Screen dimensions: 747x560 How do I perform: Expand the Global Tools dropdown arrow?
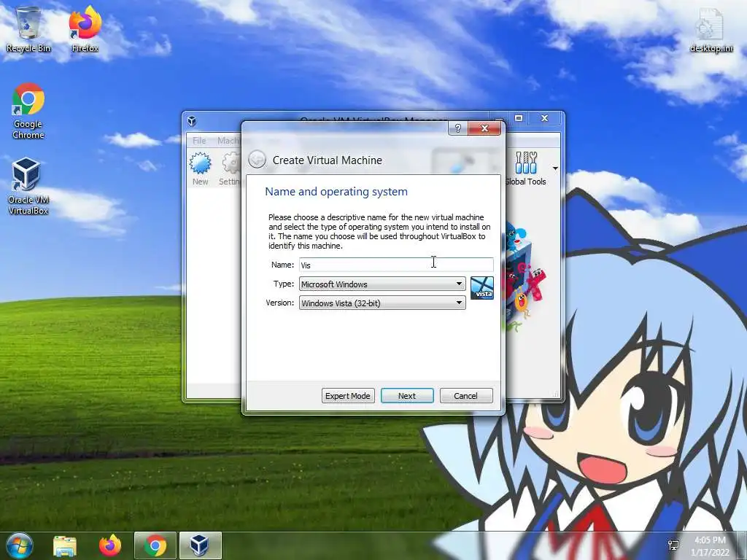tap(555, 168)
